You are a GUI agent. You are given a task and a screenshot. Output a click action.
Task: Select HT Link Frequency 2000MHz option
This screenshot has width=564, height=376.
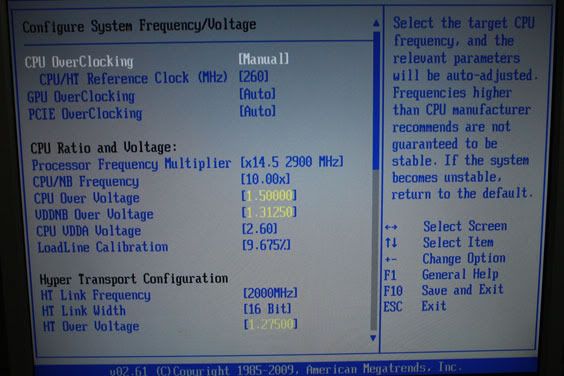pos(270,293)
